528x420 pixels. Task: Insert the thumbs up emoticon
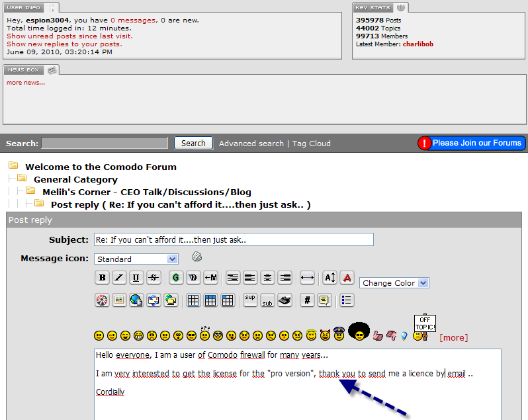[x=378, y=335]
